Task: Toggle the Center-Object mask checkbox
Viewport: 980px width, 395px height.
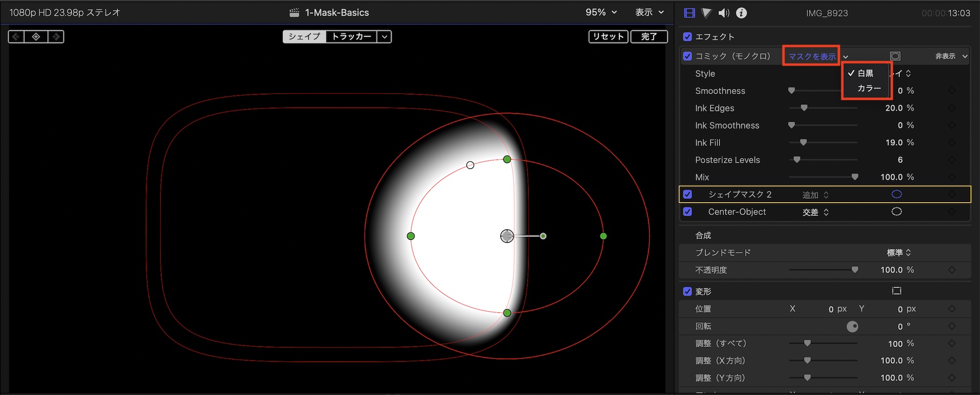Action: (687, 211)
